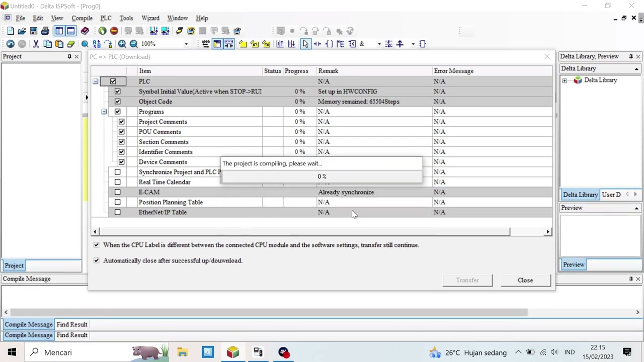Viewport: 644px width, 362px height.
Task: Open the ampersand instruction dropdown arrow
Action: pyautogui.click(x=379, y=44)
